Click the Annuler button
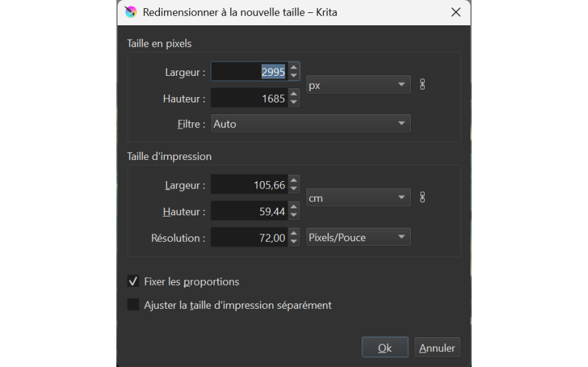The width and height of the screenshot is (588, 367). click(x=437, y=348)
